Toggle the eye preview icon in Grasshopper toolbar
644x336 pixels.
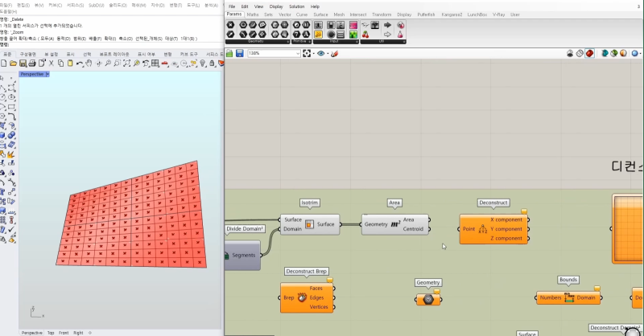pyautogui.click(x=320, y=53)
